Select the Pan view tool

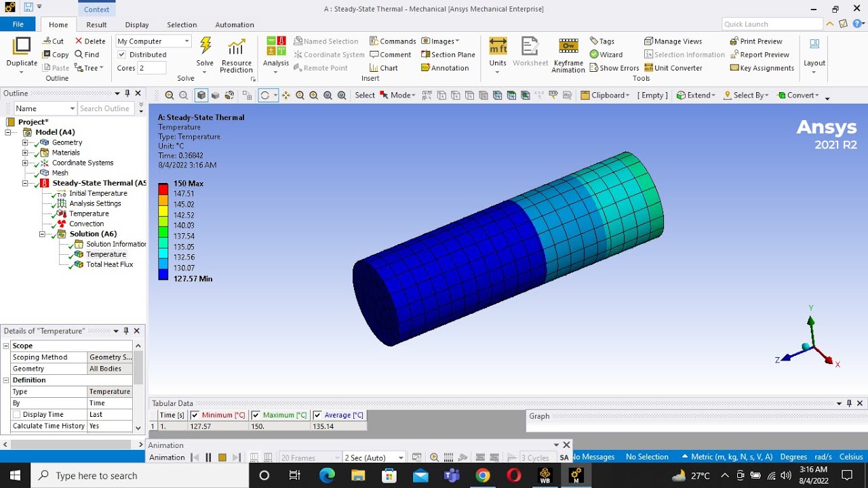285,96
